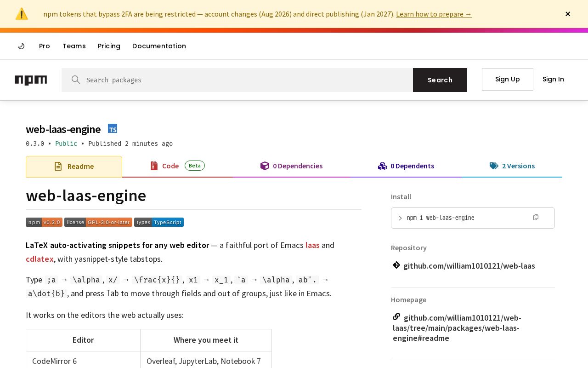Screen dimensions: 588x368
Task: Click the chain link icon under Homepage
Action: (x=396, y=316)
